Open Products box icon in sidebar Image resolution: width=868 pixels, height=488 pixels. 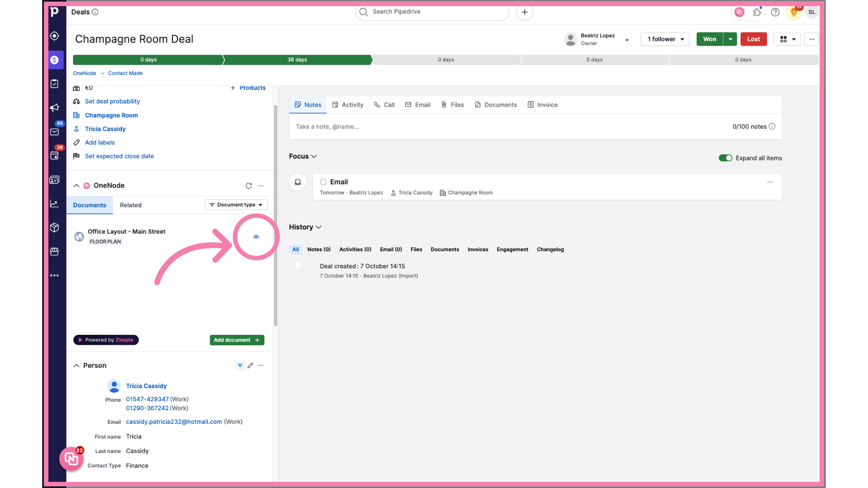coord(55,227)
